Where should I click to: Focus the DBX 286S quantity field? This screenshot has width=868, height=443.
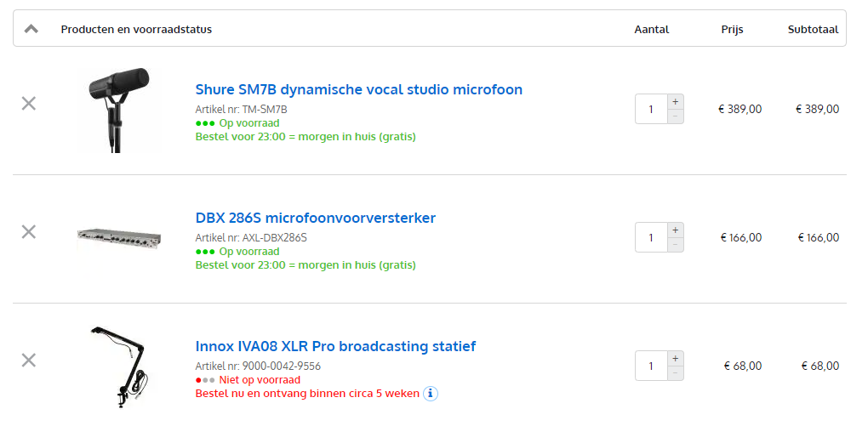651,237
